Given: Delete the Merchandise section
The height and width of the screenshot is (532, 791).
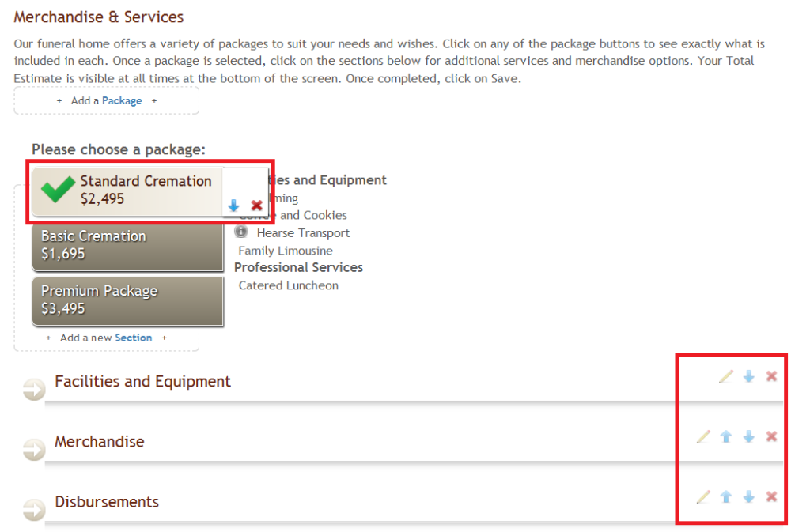Looking at the screenshot, I should coord(771,436).
